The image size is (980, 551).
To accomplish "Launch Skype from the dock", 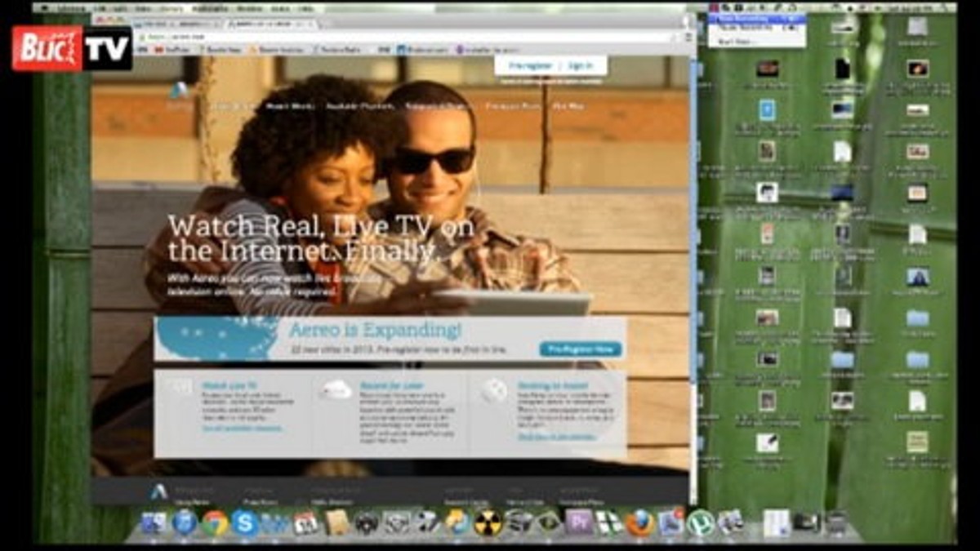I will [245, 522].
